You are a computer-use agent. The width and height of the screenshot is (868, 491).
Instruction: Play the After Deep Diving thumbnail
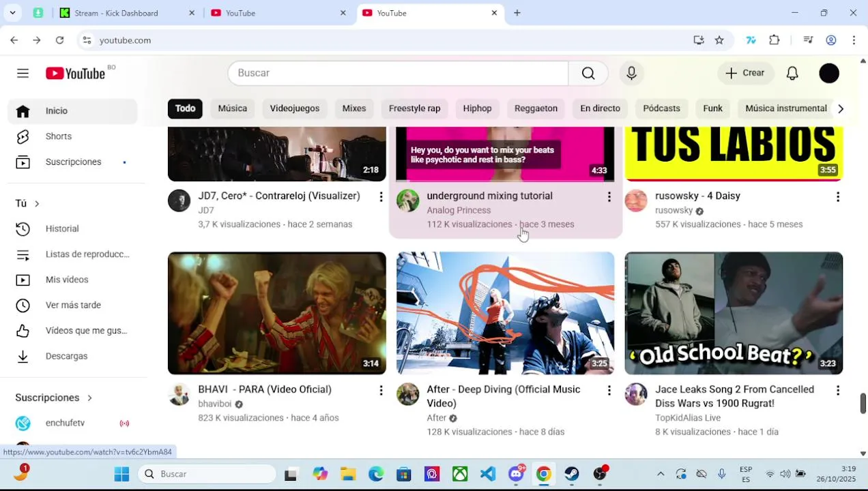pos(505,313)
